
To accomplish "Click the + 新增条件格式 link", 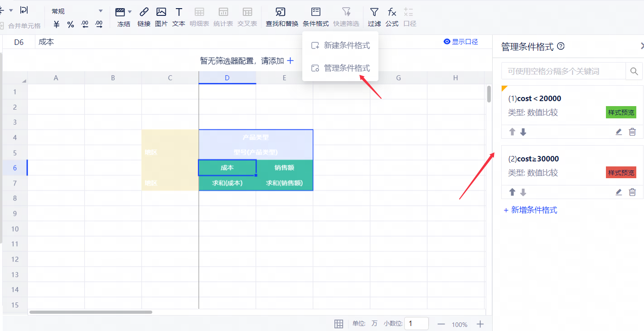I will [x=530, y=210].
